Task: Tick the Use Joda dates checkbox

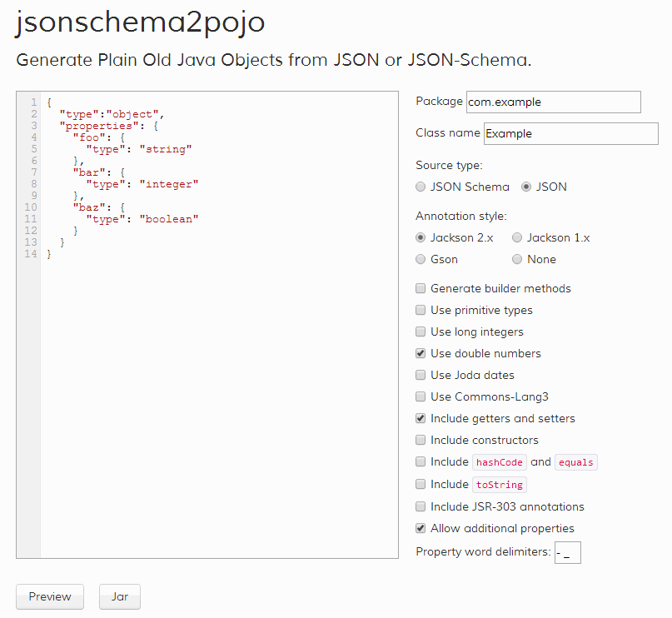Action: click(x=421, y=376)
